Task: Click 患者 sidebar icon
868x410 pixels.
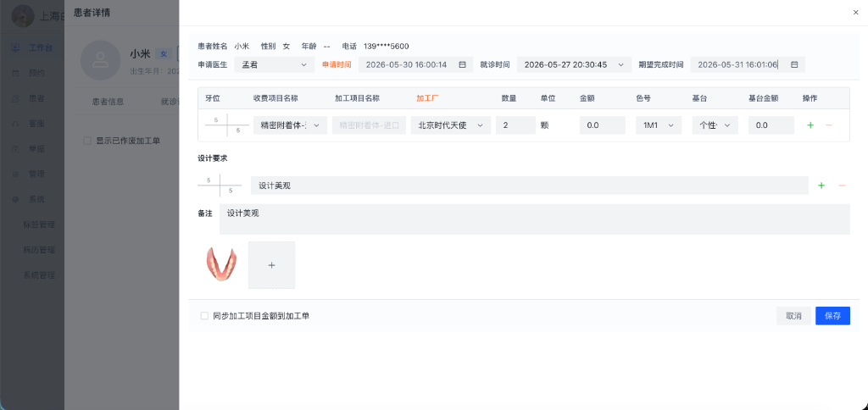Action: 16,98
